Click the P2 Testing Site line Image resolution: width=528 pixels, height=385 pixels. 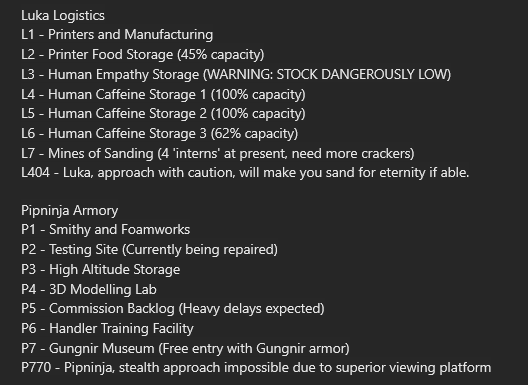(150, 250)
